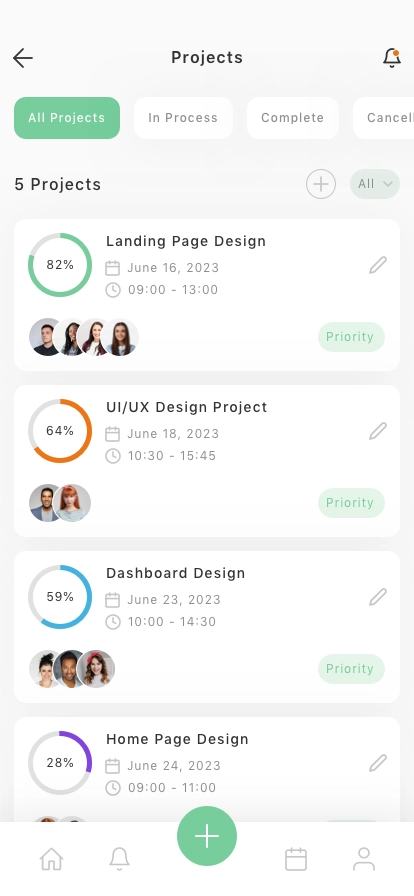Viewport: 414px width, 896px height.
Task: Select last avatar on Landing Page Design
Action: point(120,337)
